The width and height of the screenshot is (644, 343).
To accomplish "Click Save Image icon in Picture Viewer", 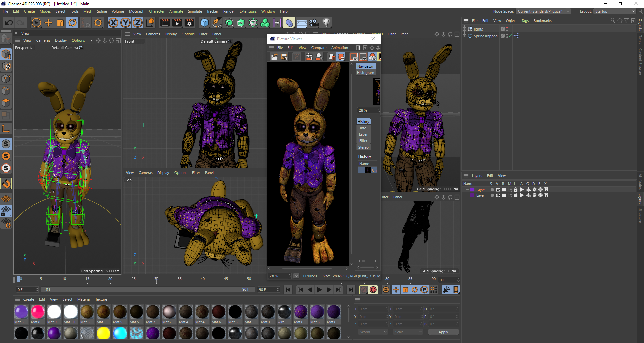I will tap(284, 57).
